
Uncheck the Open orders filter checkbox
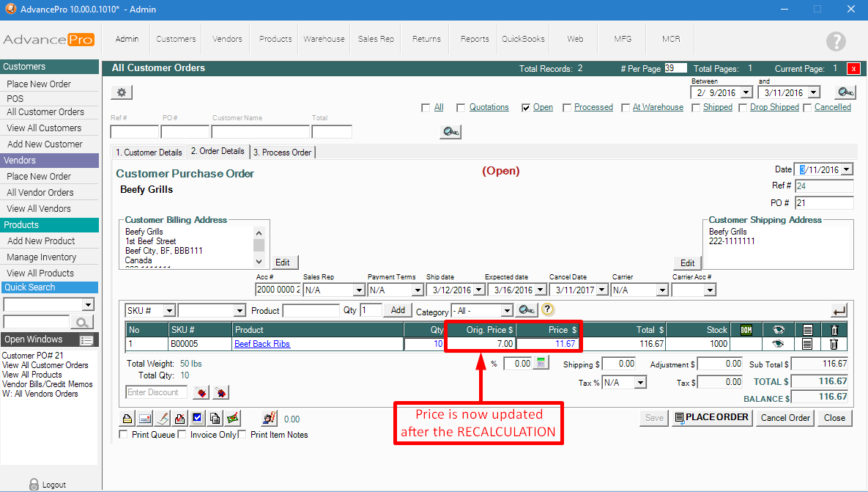point(526,108)
